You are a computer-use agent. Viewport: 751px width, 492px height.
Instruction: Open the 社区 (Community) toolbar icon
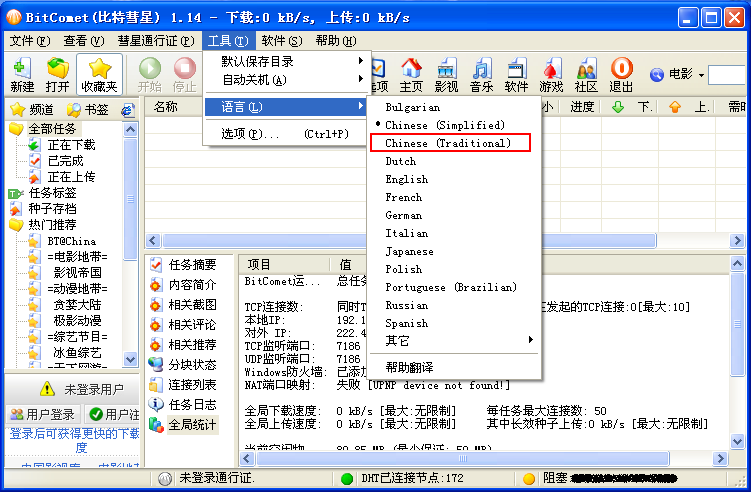pos(586,75)
